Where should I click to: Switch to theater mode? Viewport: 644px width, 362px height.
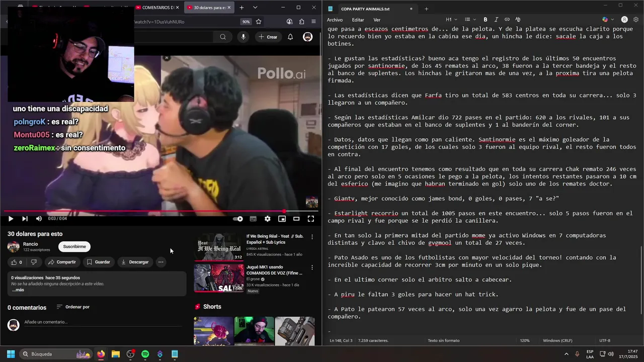coord(296,219)
